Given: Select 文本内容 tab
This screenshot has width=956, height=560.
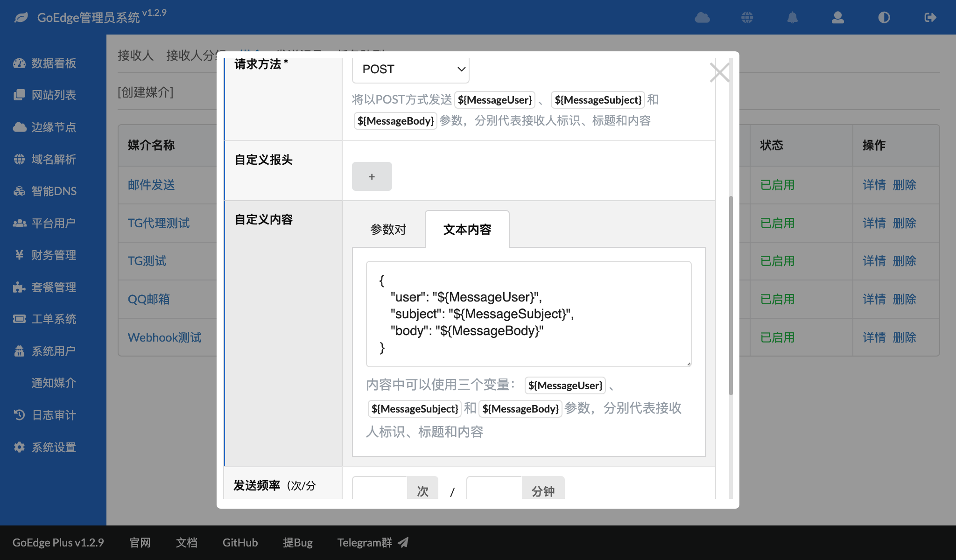Looking at the screenshot, I should coord(467,230).
